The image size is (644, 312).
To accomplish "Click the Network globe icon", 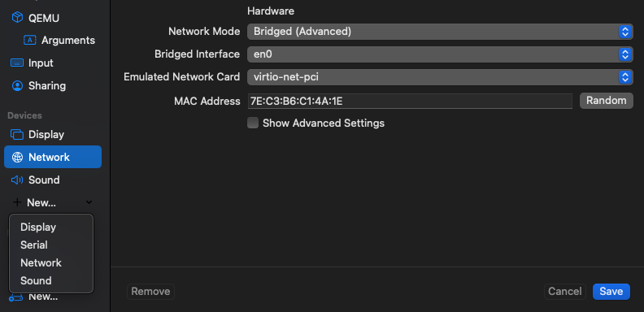I will (x=17, y=158).
